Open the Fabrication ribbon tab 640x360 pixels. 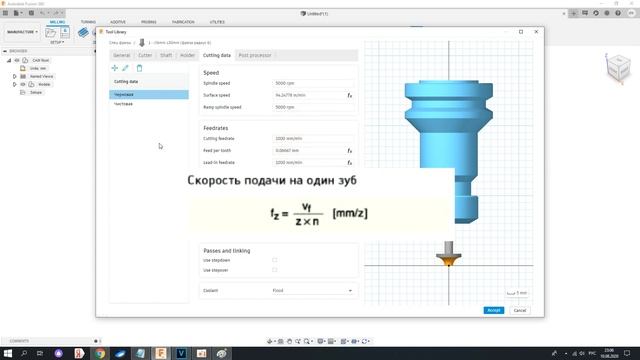coord(183,22)
